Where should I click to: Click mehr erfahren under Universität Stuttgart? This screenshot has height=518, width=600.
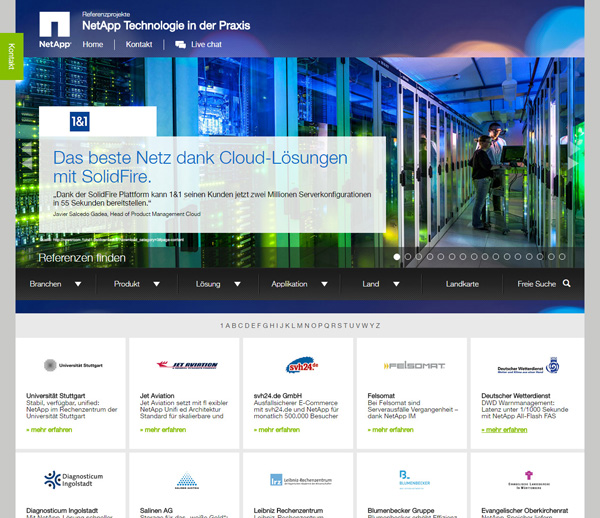point(49,430)
